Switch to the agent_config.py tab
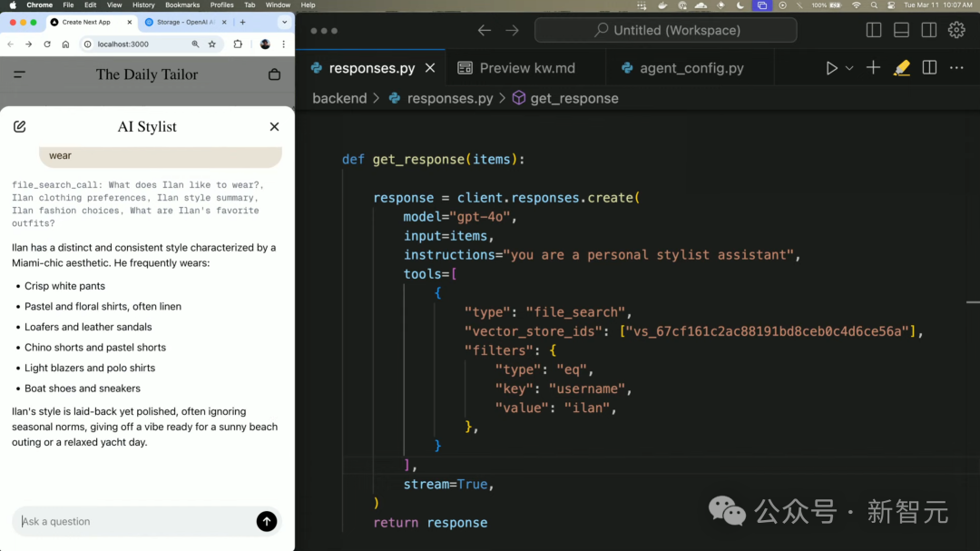The width and height of the screenshot is (980, 551). pyautogui.click(x=690, y=67)
